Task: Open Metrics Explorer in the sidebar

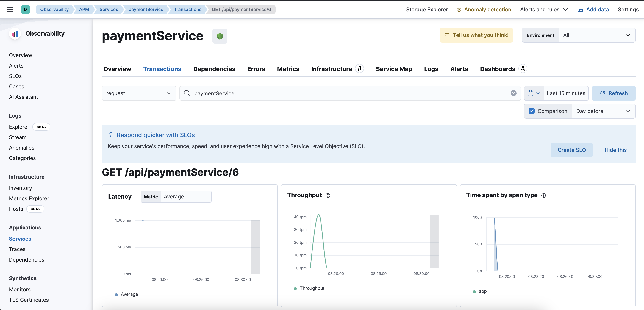Action: click(x=29, y=198)
